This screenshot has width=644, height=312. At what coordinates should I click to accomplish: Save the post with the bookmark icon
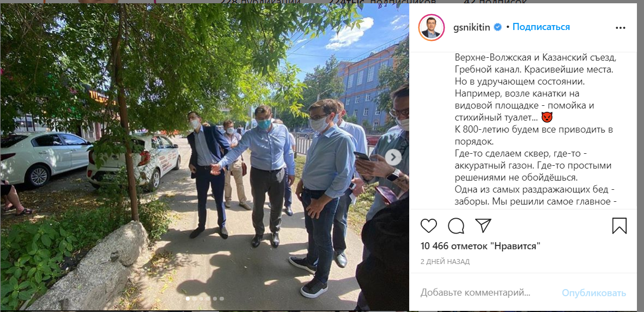(x=619, y=226)
